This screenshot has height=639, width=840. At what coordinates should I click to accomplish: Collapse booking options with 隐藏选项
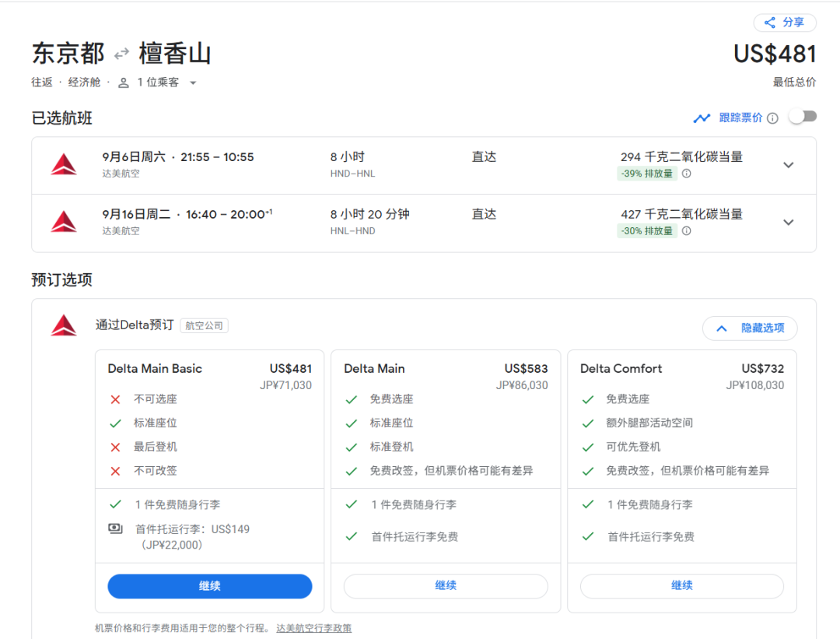(749, 328)
